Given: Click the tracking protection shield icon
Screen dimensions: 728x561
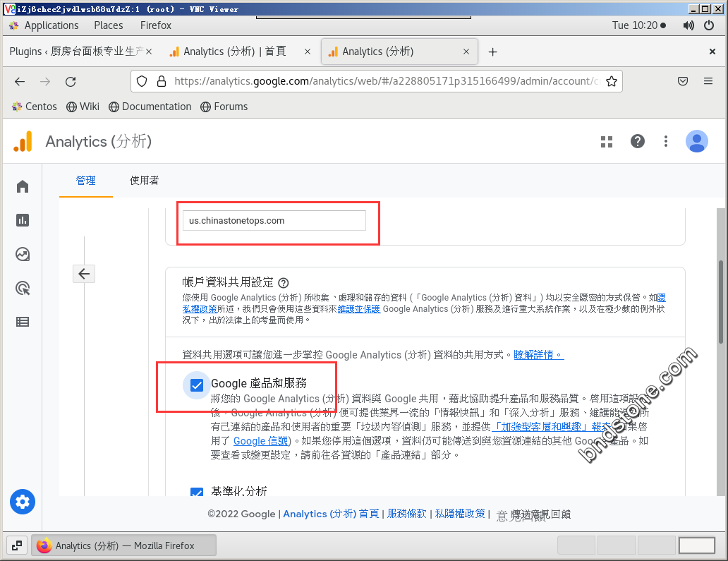Looking at the screenshot, I should pos(142,81).
